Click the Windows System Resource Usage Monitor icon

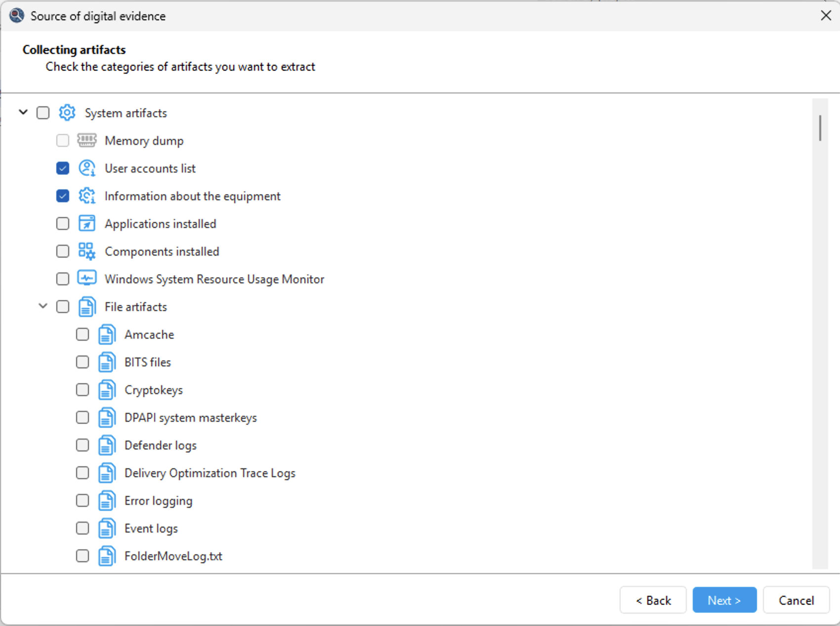pos(87,278)
